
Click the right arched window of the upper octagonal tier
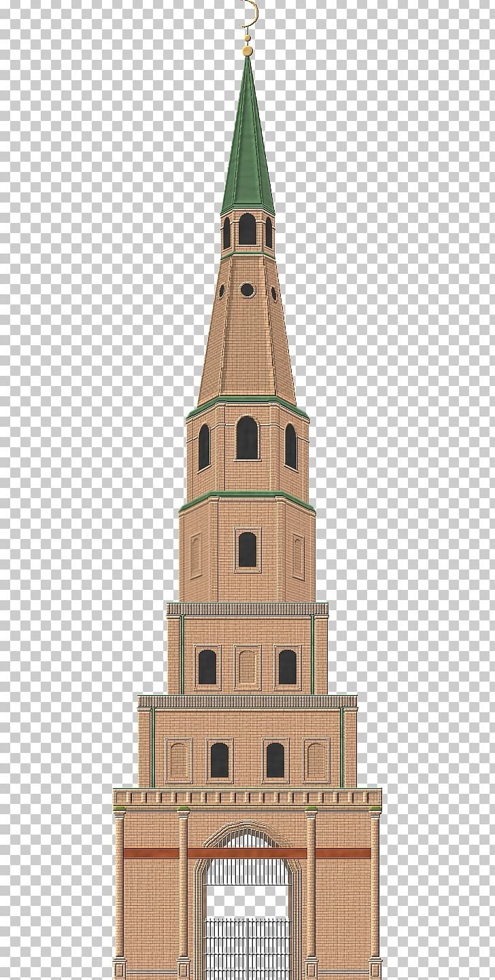(290, 447)
